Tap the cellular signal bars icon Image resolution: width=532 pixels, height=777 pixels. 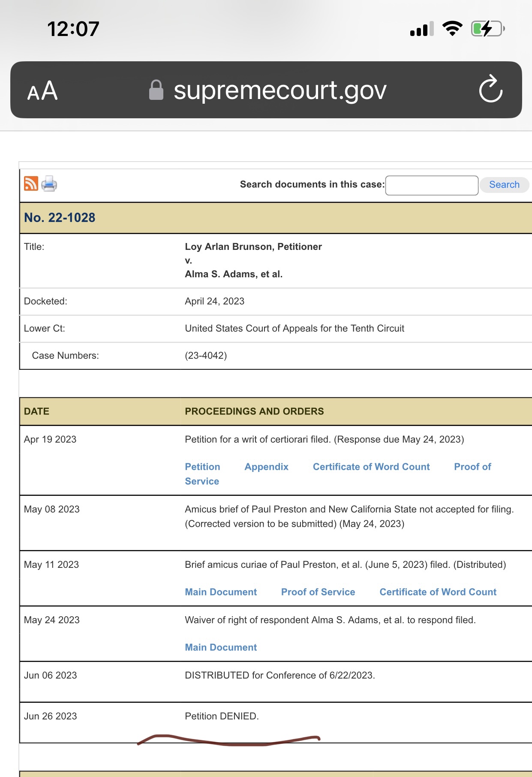[x=422, y=29]
